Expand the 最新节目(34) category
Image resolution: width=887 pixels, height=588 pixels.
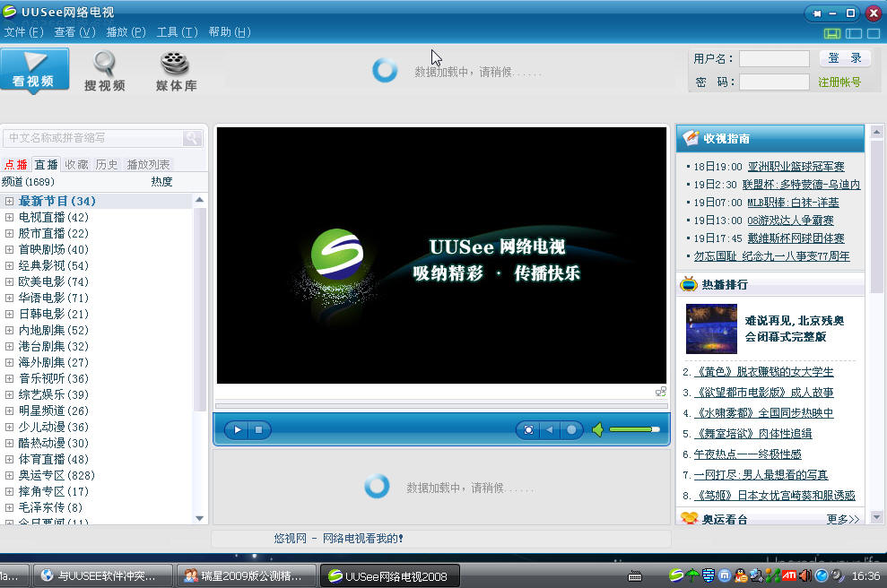coord(9,201)
